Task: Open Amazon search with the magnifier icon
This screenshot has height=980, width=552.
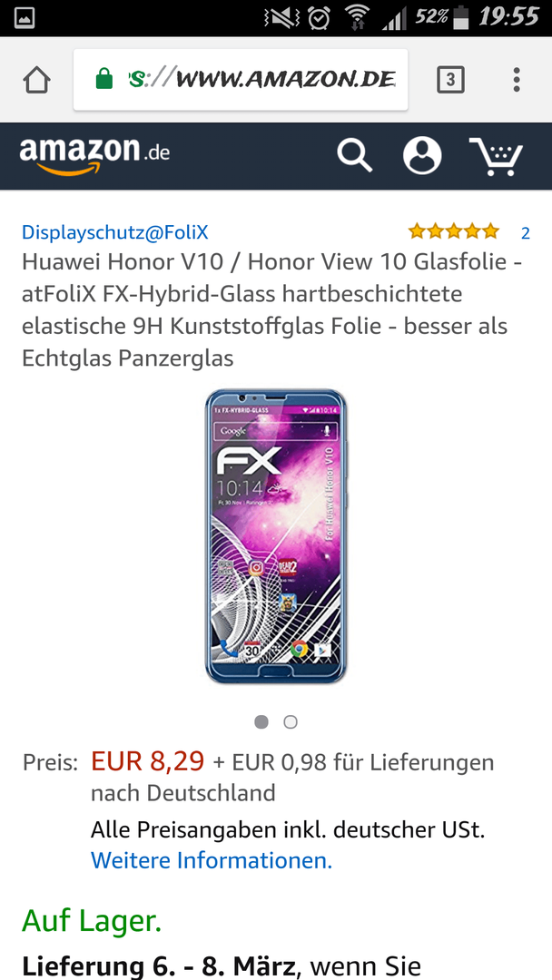Action: tap(354, 156)
